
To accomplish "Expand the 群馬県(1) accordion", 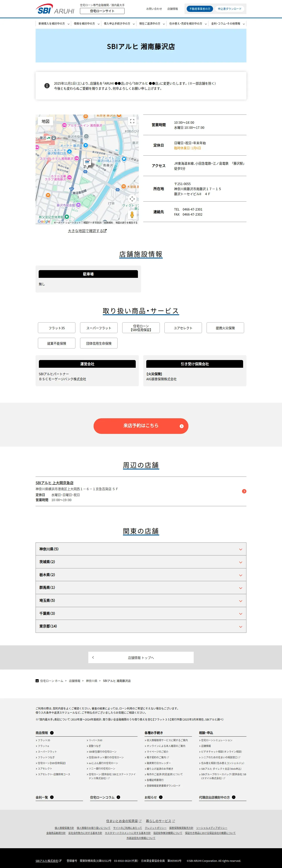I will 141,588.
